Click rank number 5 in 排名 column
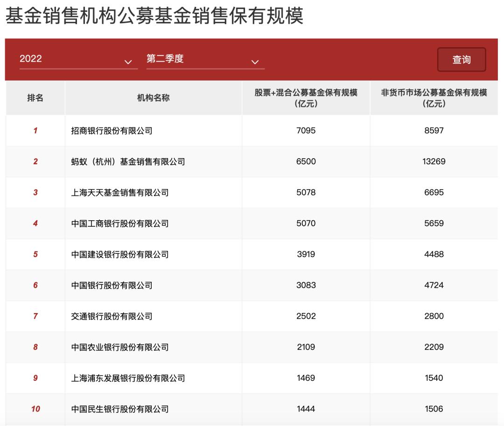 [35, 254]
